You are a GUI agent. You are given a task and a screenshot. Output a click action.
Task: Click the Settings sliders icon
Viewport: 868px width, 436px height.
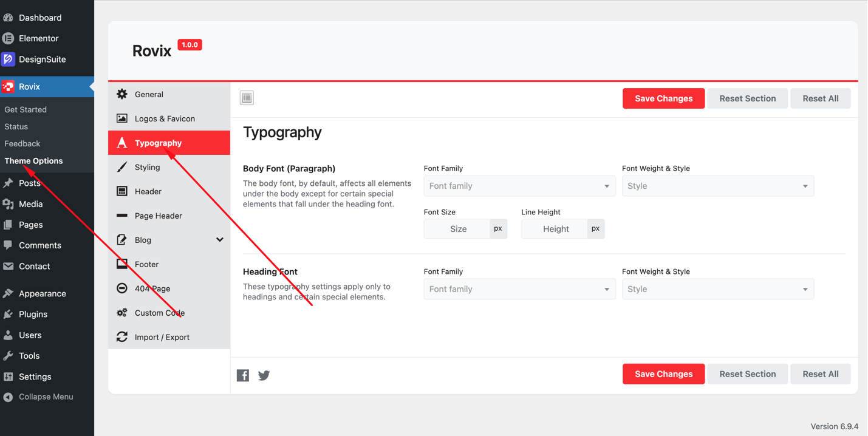click(9, 376)
